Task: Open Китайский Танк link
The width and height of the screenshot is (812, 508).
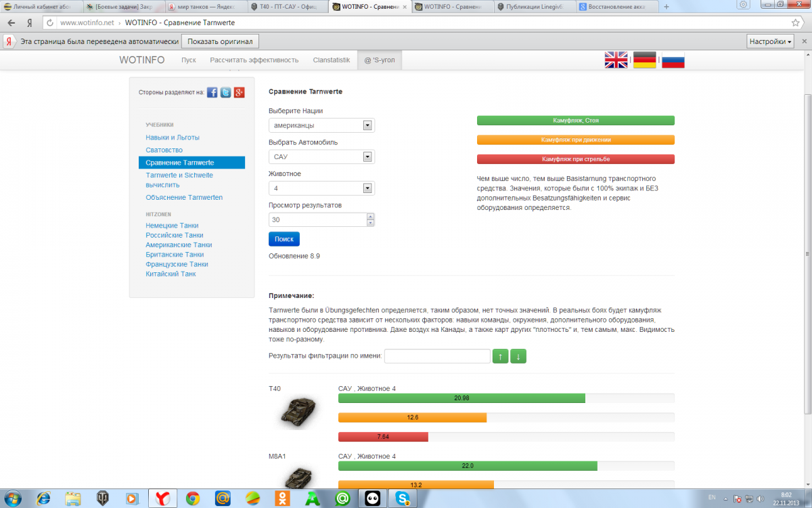Action: pos(171,274)
